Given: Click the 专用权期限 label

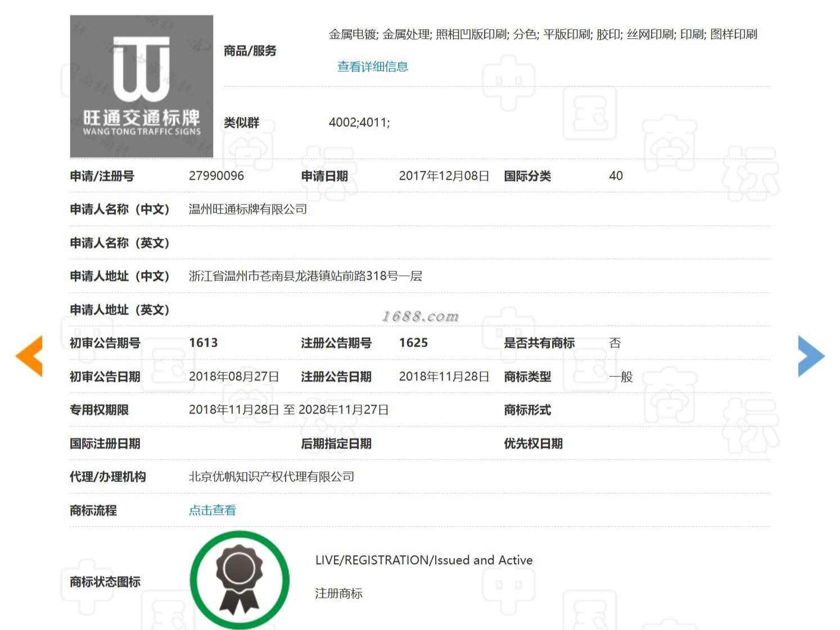Looking at the screenshot, I should pyautogui.click(x=99, y=410).
